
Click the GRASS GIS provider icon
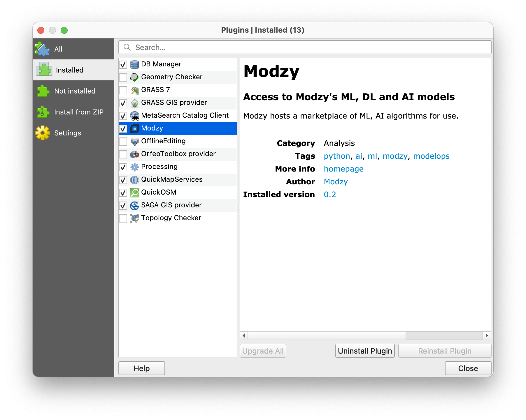click(134, 103)
